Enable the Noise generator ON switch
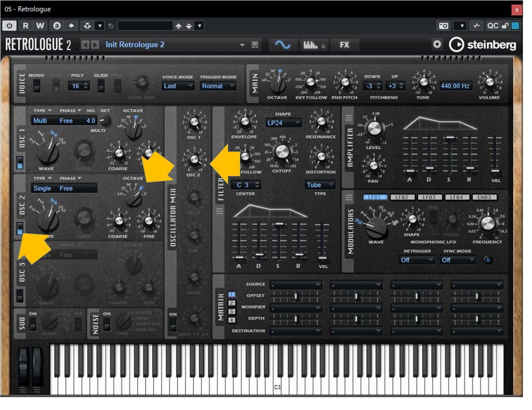 pos(107,324)
